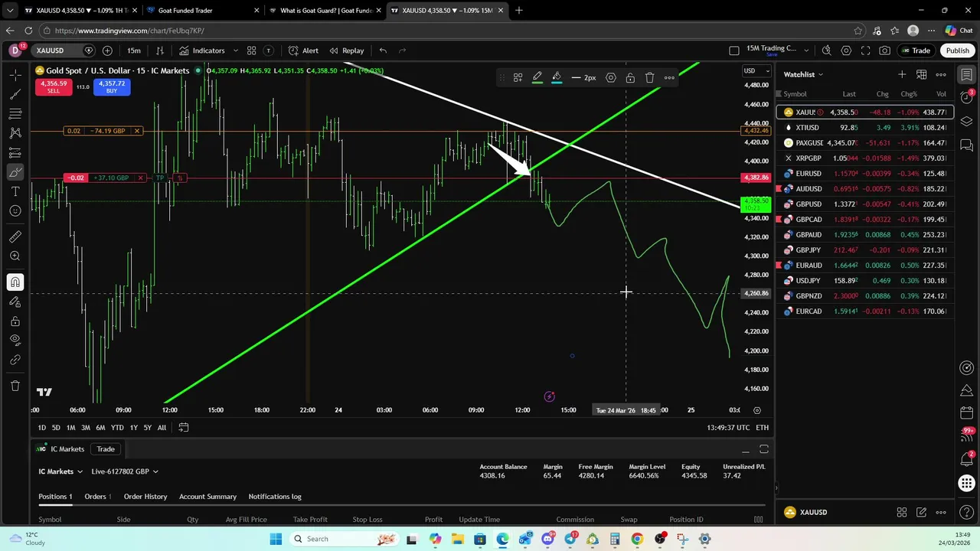
Task: Select the trend line drawing tool
Action: [15, 94]
